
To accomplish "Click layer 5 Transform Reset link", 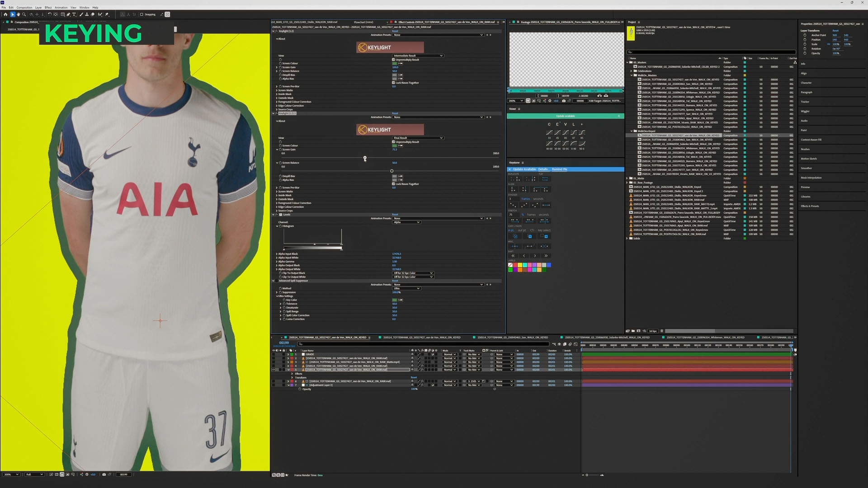I will (414, 377).
